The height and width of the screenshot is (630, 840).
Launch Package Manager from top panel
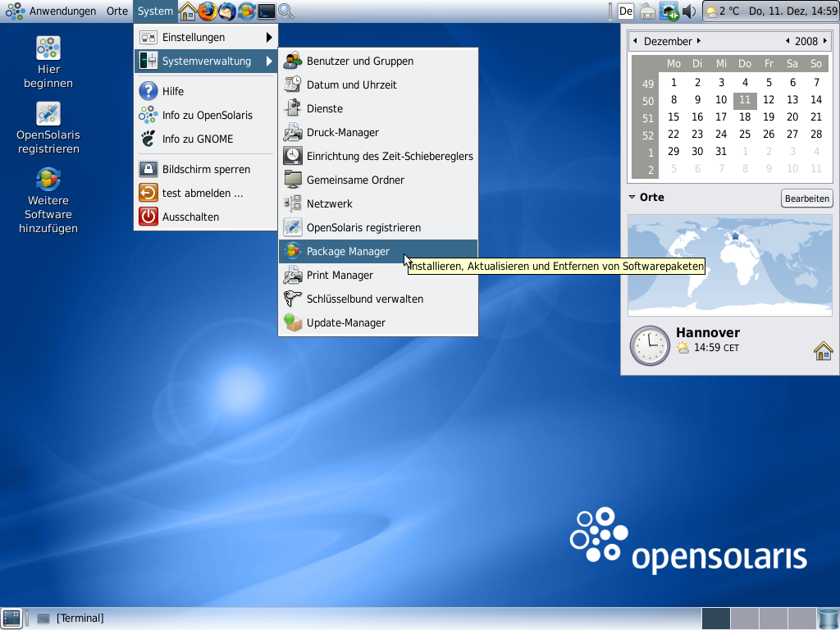pyautogui.click(x=246, y=11)
